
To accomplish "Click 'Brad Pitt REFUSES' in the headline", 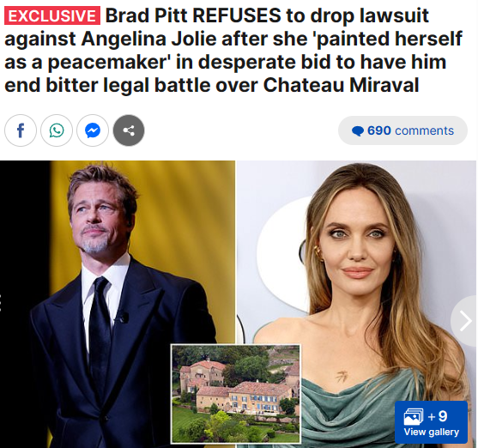I will pyautogui.click(x=193, y=15).
